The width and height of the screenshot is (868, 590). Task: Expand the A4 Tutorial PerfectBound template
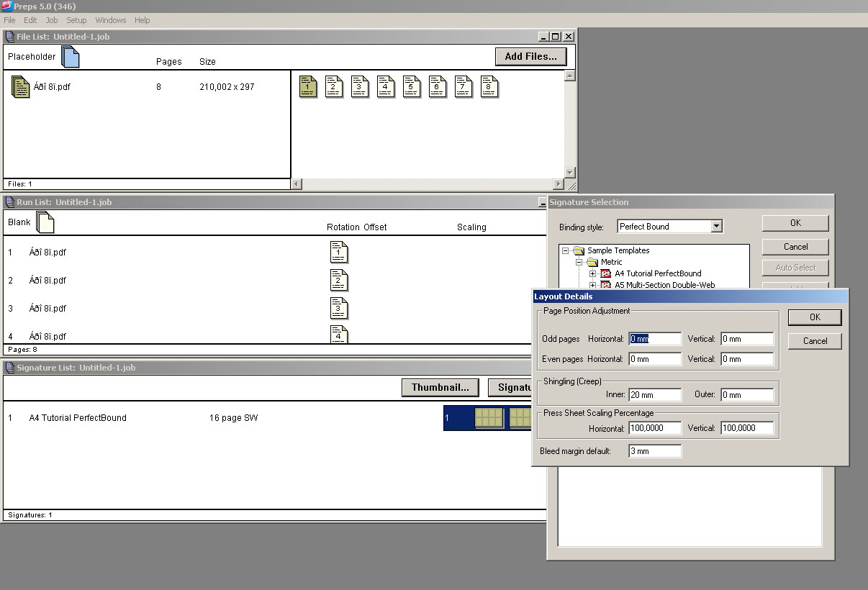pos(593,274)
